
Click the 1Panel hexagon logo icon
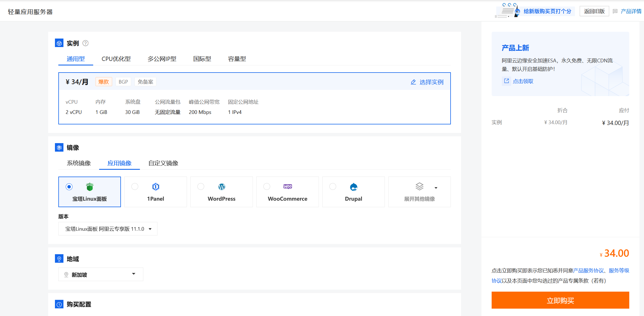click(x=155, y=186)
